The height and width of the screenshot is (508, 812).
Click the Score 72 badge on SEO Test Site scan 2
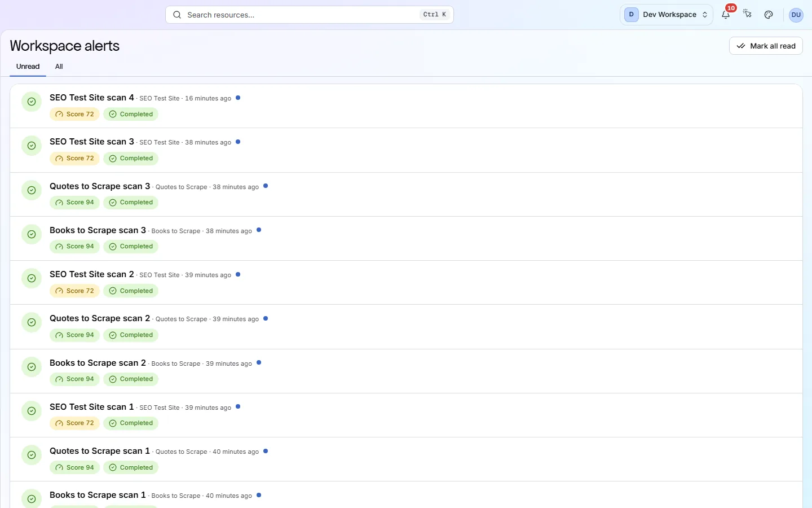(74, 291)
